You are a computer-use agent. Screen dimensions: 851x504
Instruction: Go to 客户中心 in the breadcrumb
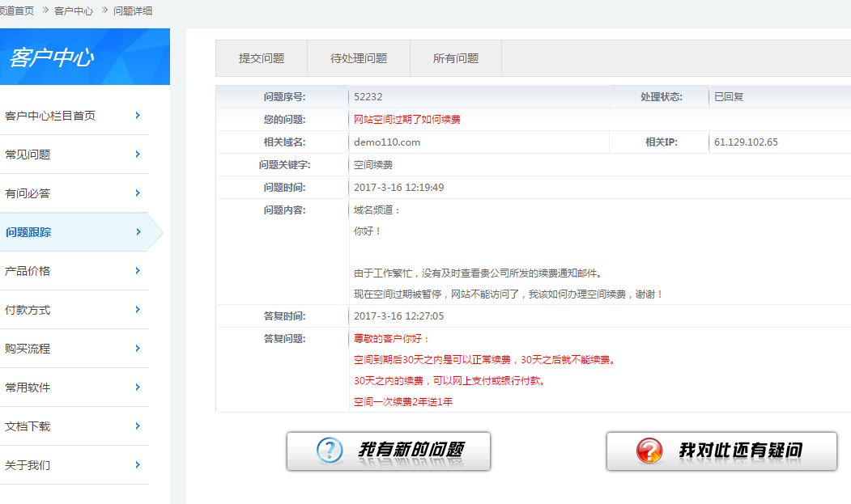coord(74,11)
